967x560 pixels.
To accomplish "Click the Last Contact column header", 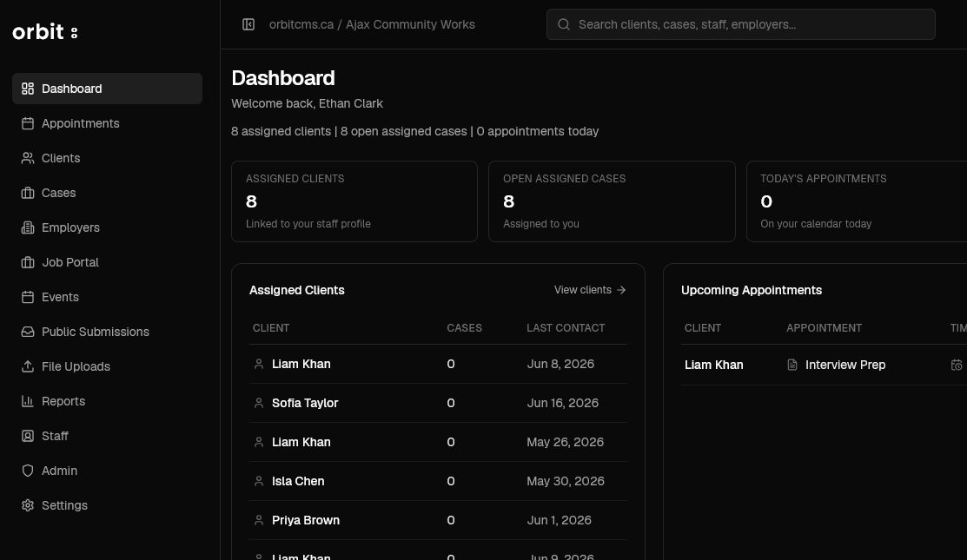I will coord(566,327).
